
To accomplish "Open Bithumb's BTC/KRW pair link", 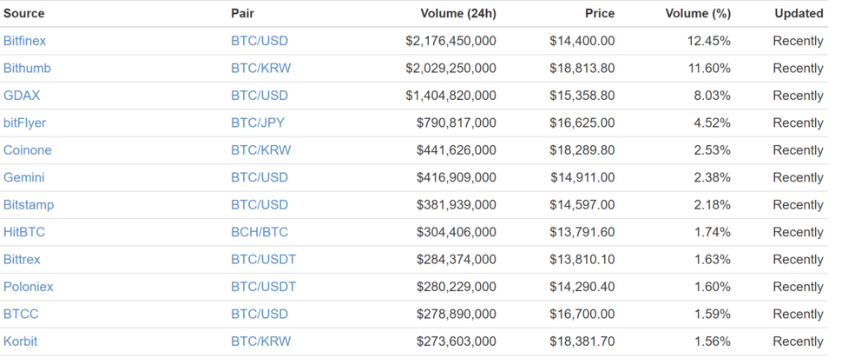I will click(260, 68).
